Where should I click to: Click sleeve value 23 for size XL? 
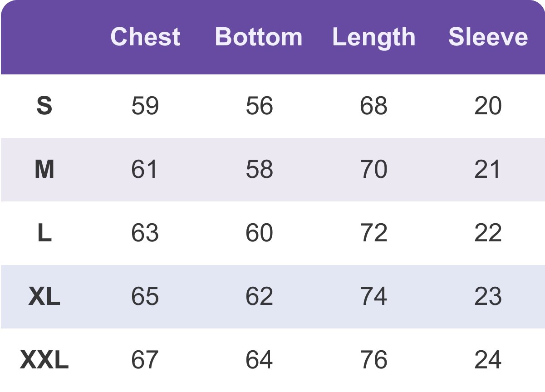488,297
